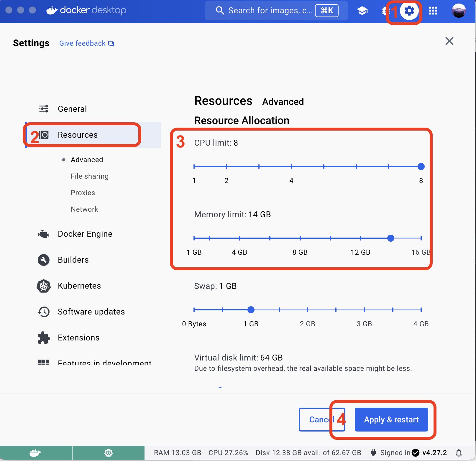Click the Memory limit slider handle
The height and width of the screenshot is (461, 476).
pyautogui.click(x=390, y=238)
